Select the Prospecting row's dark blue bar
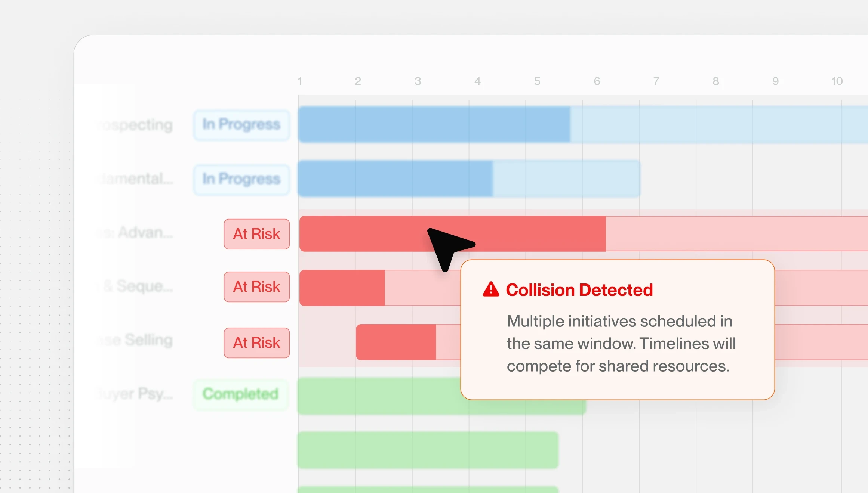 tap(434, 124)
